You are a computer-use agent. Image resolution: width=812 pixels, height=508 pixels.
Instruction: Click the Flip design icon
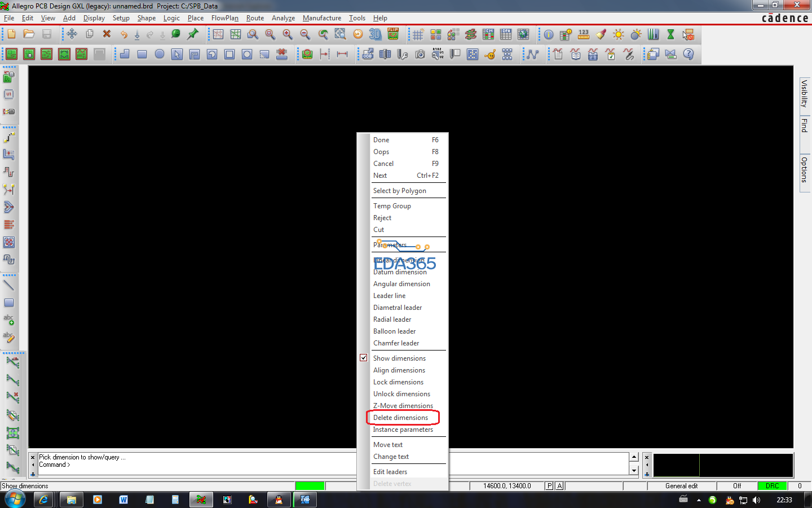393,34
